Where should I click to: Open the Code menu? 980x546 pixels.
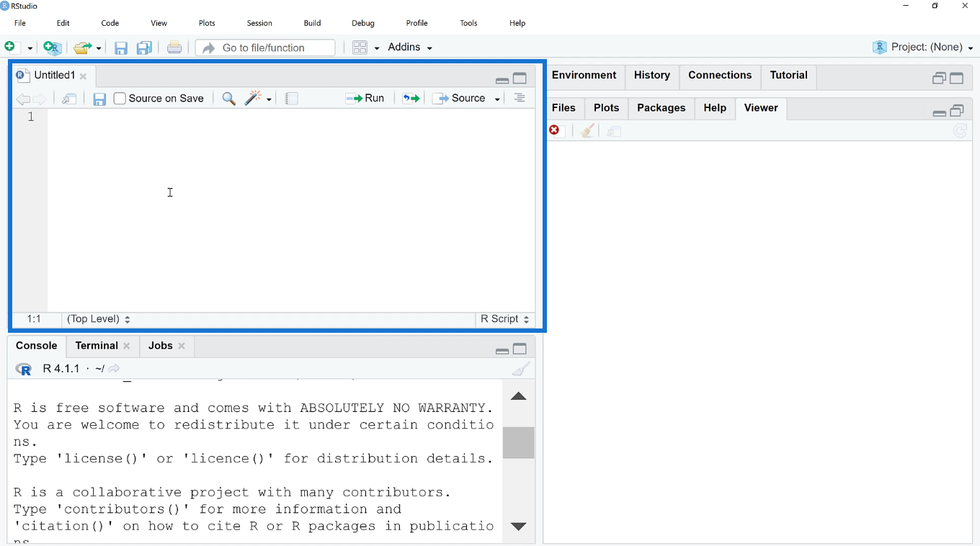coord(110,23)
